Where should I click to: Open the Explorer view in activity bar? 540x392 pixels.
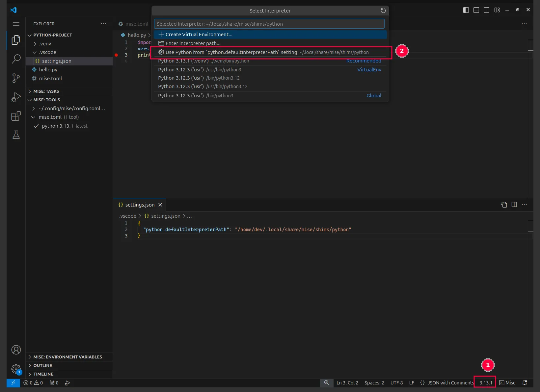click(x=16, y=40)
